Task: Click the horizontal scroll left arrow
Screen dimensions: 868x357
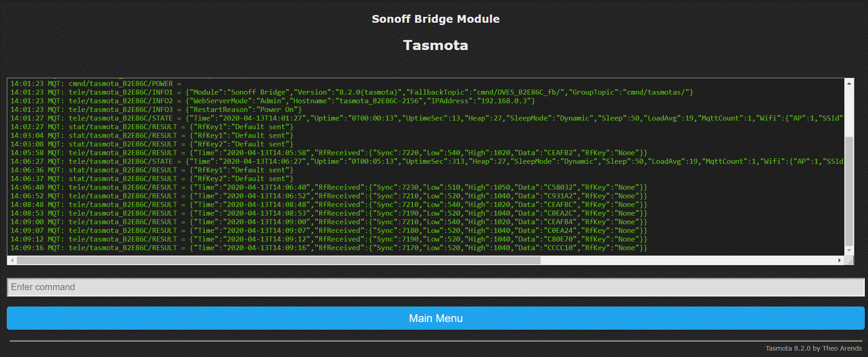Action: (12, 261)
